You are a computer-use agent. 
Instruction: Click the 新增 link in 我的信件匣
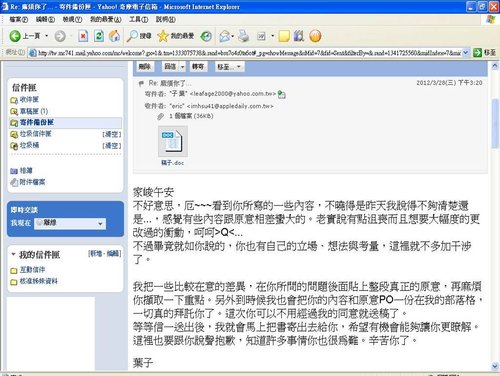pyautogui.click(x=95, y=254)
